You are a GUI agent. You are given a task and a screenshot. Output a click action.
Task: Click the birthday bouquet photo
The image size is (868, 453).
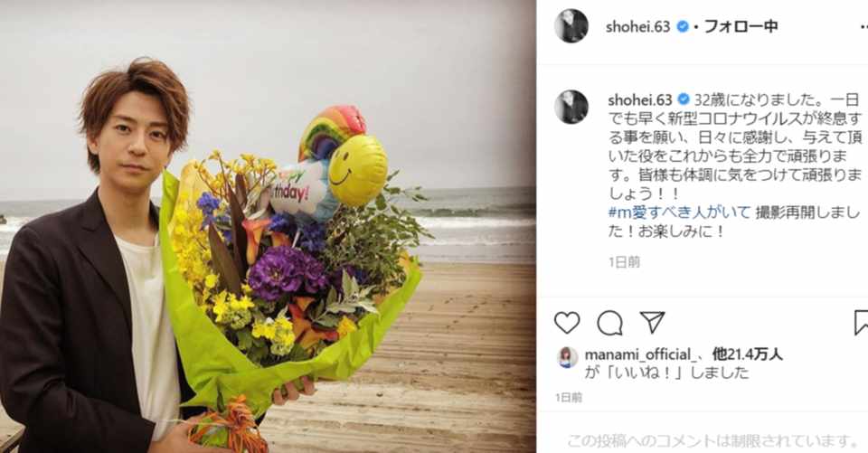[268, 226]
